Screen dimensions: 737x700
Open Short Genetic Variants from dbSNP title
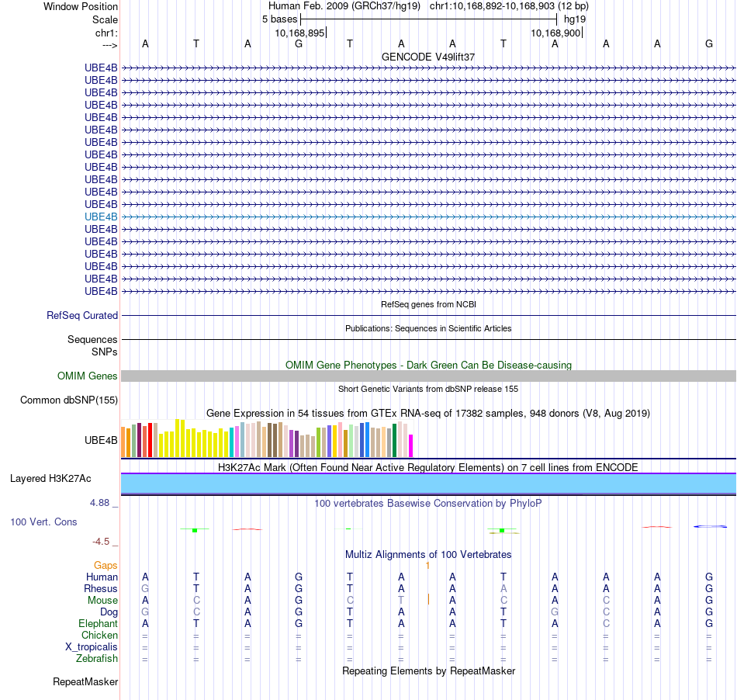point(428,389)
